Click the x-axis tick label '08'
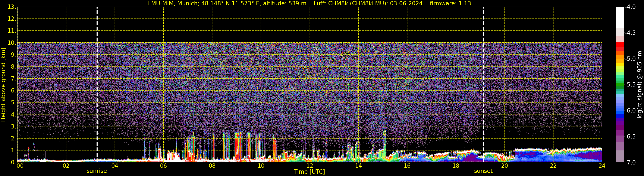The width and height of the screenshot is (644, 176). (x=212, y=166)
